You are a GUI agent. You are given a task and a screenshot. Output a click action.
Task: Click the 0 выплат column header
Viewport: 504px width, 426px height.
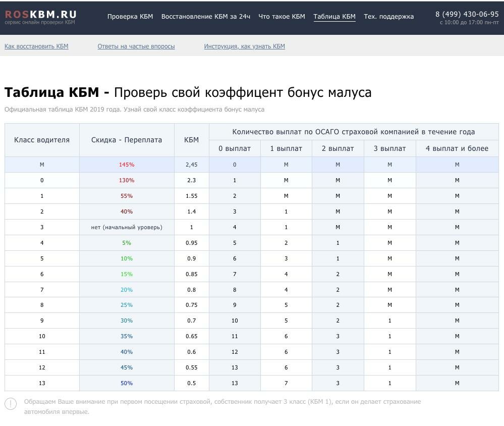pos(235,148)
